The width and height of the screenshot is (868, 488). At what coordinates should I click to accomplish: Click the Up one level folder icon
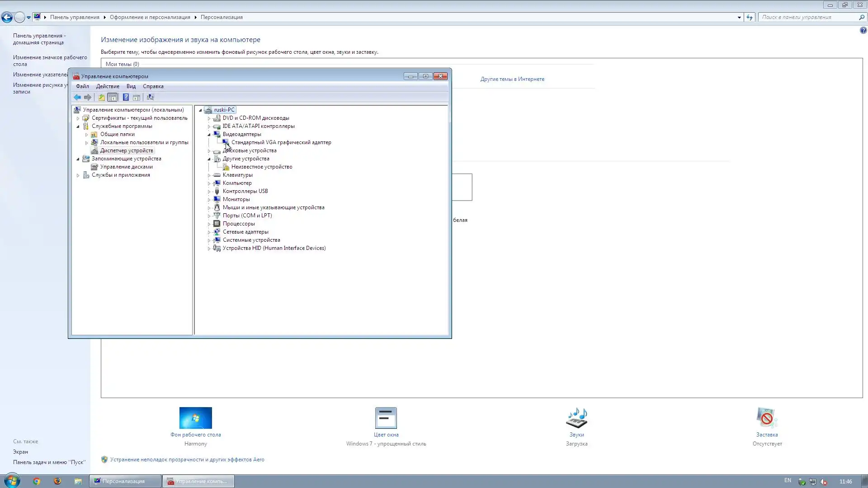pos(101,97)
